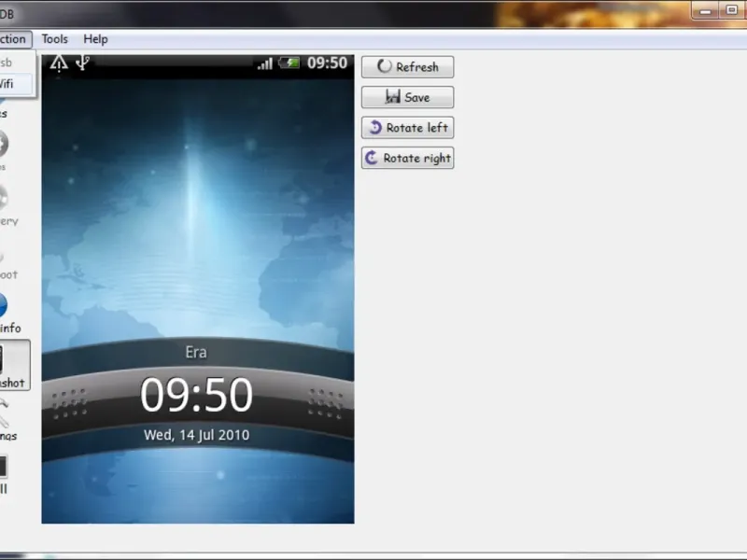This screenshot has height=560, width=747.
Task: Open the Tools menu
Action: (55, 39)
